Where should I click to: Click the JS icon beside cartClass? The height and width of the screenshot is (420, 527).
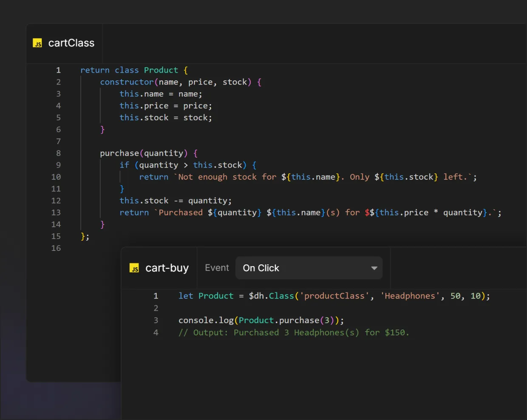37,43
